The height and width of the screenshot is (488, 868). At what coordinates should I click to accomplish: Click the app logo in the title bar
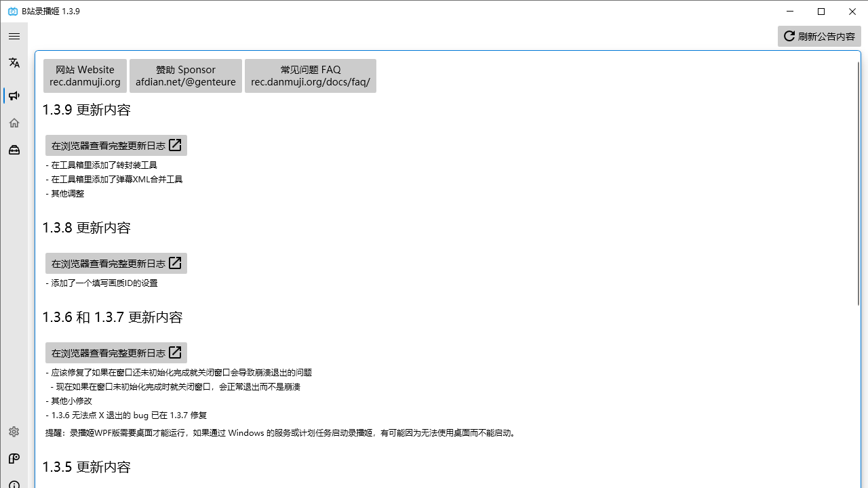pyautogui.click(x=12, y=11)
